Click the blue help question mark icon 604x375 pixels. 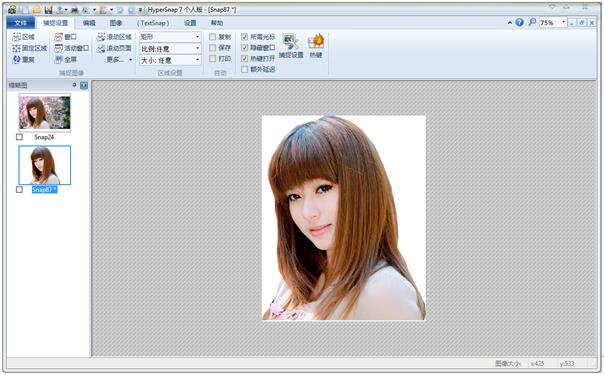point(520,22)
